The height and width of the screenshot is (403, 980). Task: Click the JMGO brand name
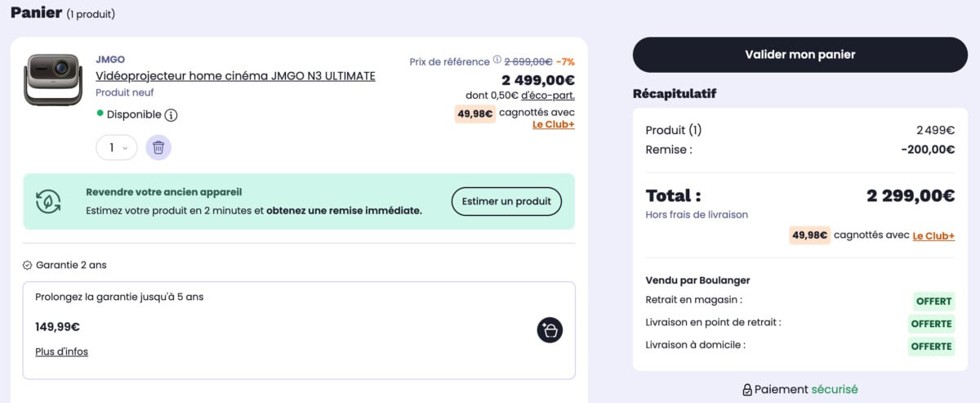[109, 59]
